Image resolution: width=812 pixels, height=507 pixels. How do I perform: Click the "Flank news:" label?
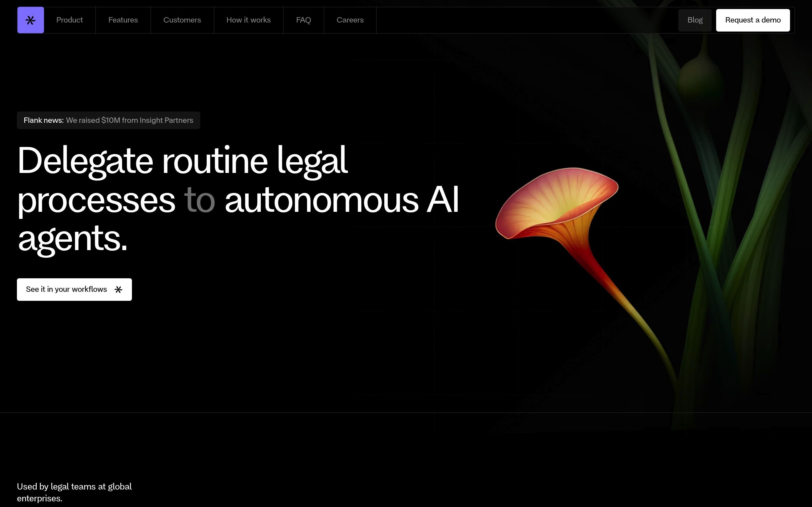tap(44, 120)
